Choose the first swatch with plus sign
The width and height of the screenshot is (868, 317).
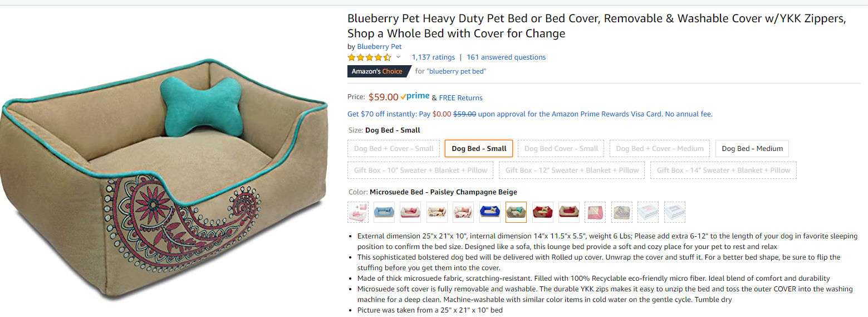pos(358,212)
